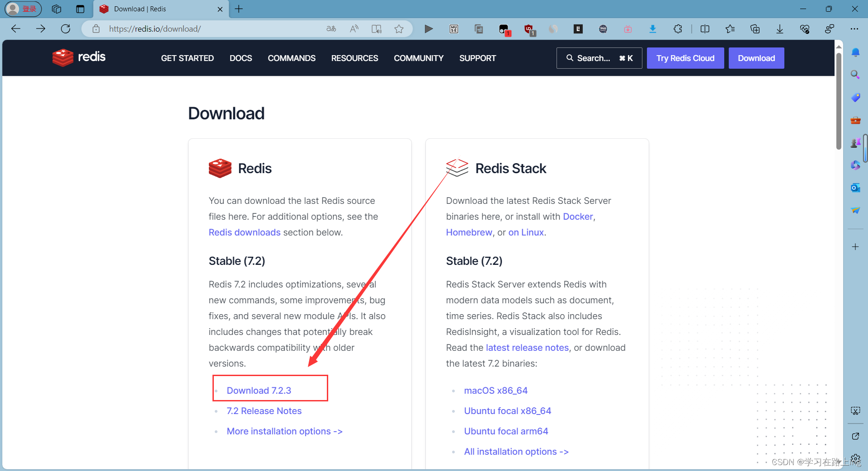Click the browser forward arrow

pos(41,29)
